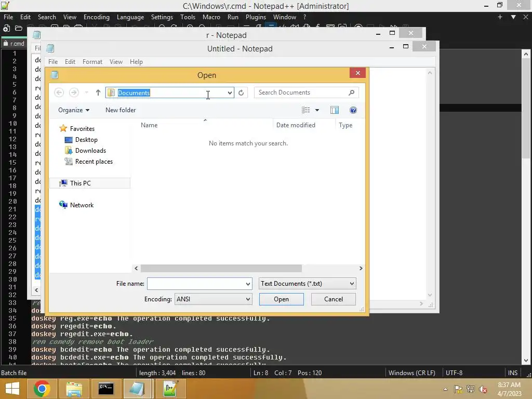Sort by Type column header
Image resolution: width=532 pixels, height=399 pixels.
pos(345,125)
